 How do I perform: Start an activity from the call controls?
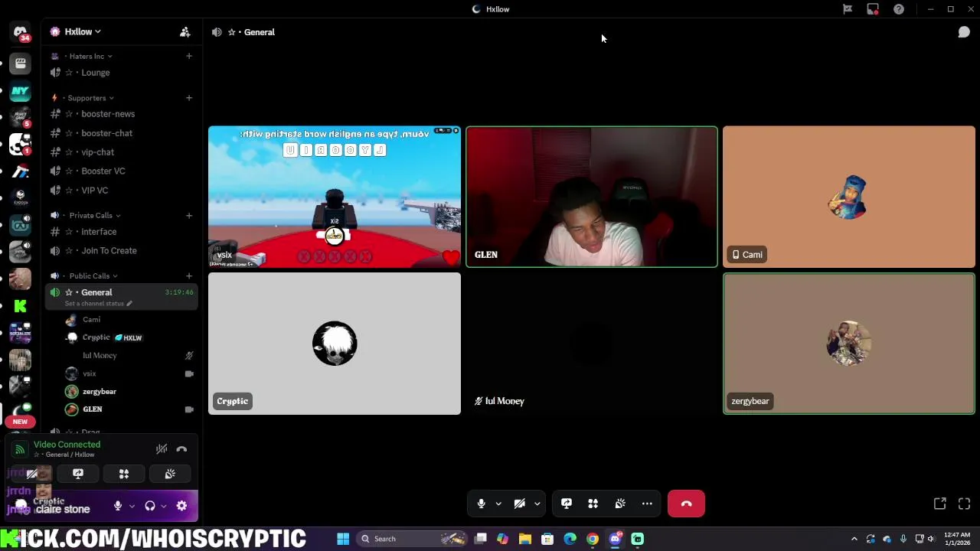(x=593, y=504)
